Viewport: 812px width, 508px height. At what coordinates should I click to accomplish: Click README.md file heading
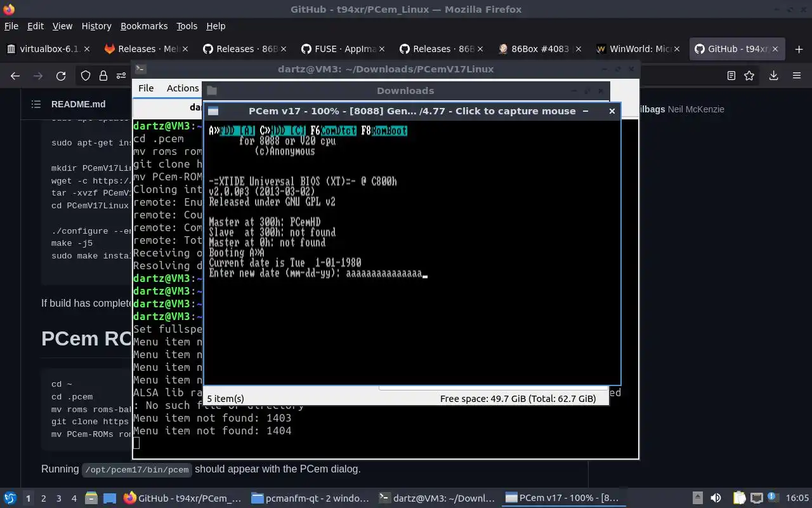[x=78, y=104]
